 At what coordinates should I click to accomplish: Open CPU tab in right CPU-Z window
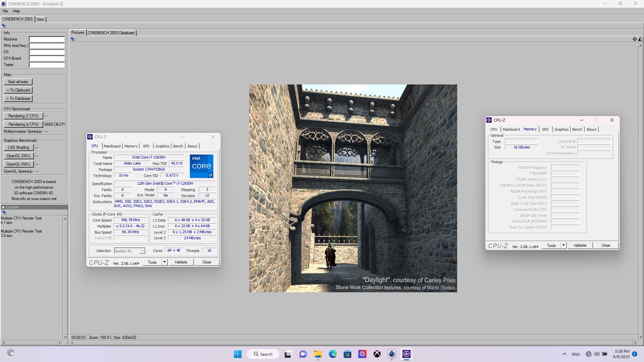[494, 129]
